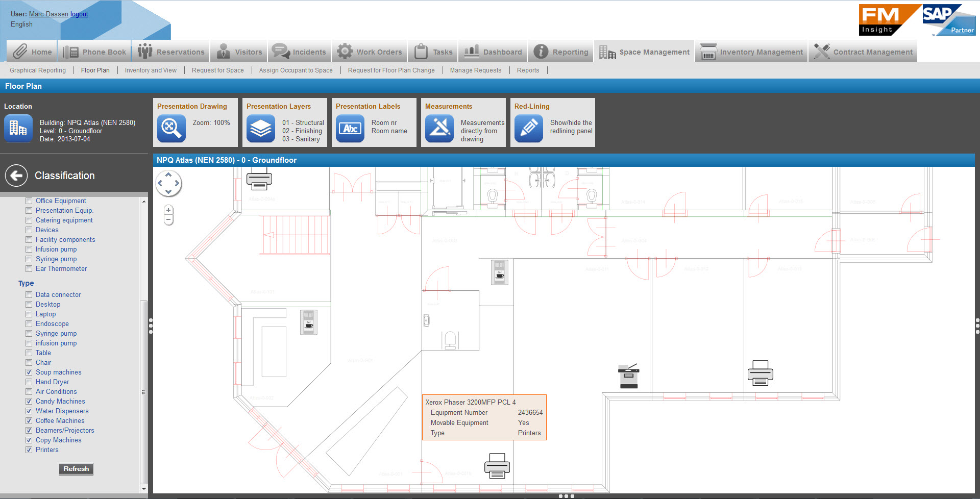Expand the left panel splitter handle
This screenshot has height=499, width=980.
point(151,326)
